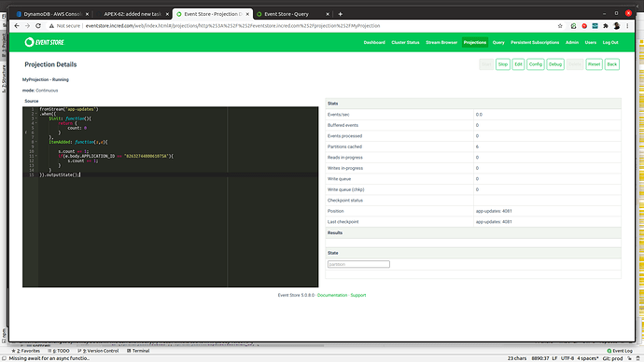Open the Chrome extensions puzzle icon

(x=606, y=26)
